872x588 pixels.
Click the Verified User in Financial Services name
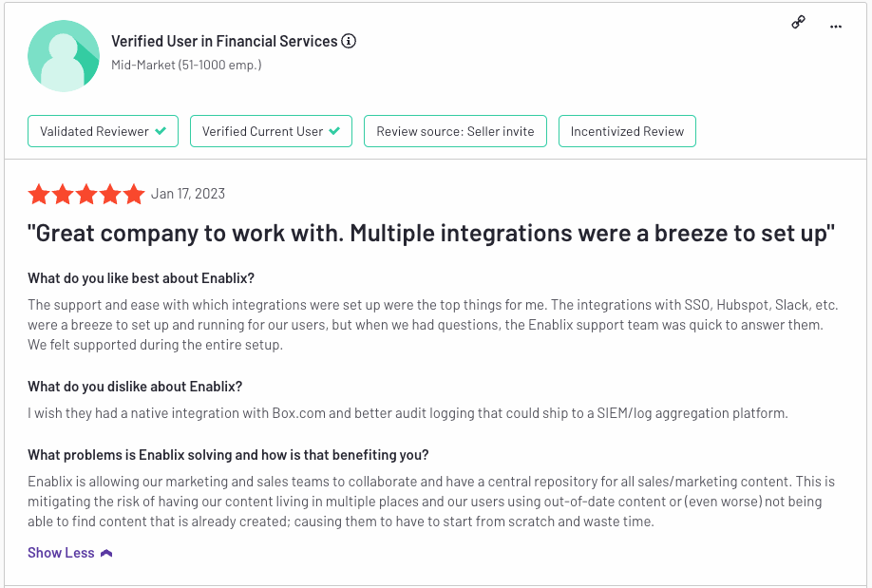coord(224,41)
